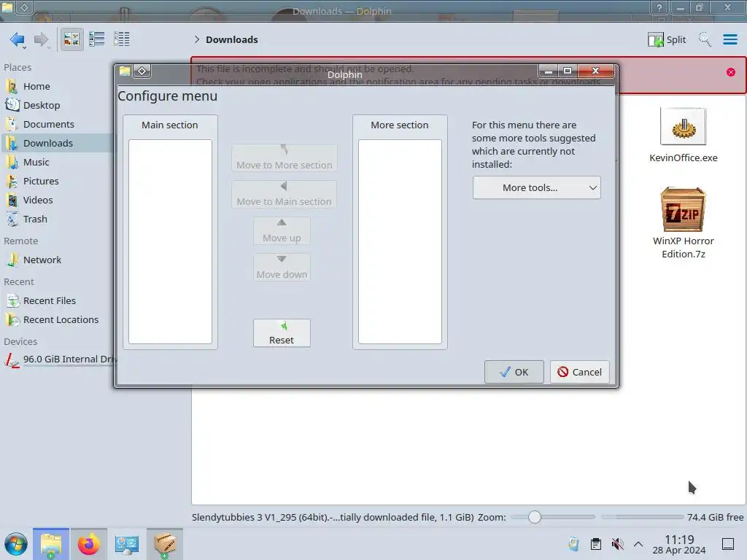Click the Reset button
The image size is (747, 560).
click(x=282, y=332)
